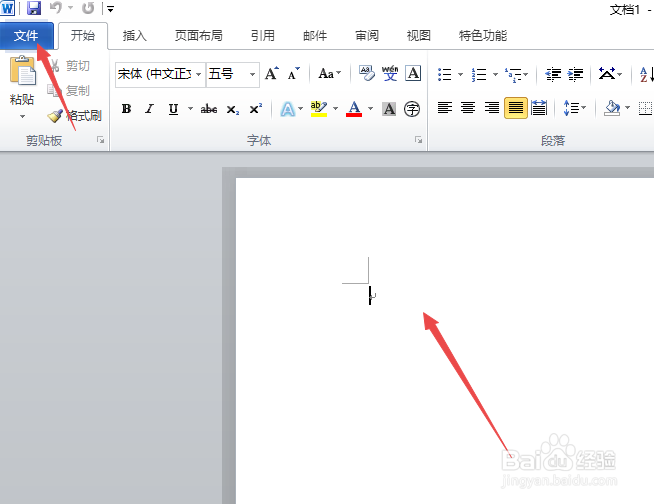This screenshot has width=654, height=504.
Task: Open the Change Case Aa dropdown
Action: (x=330, y=74)
